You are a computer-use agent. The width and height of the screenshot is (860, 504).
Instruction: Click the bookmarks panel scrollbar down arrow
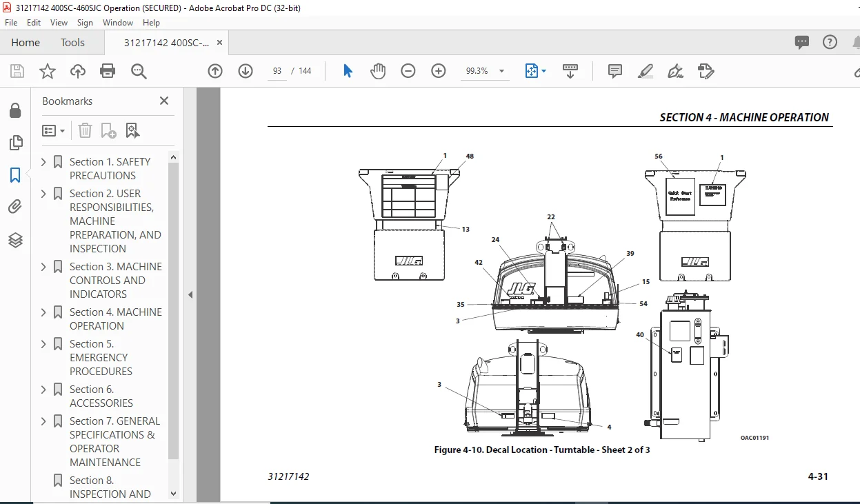[173, 494]
